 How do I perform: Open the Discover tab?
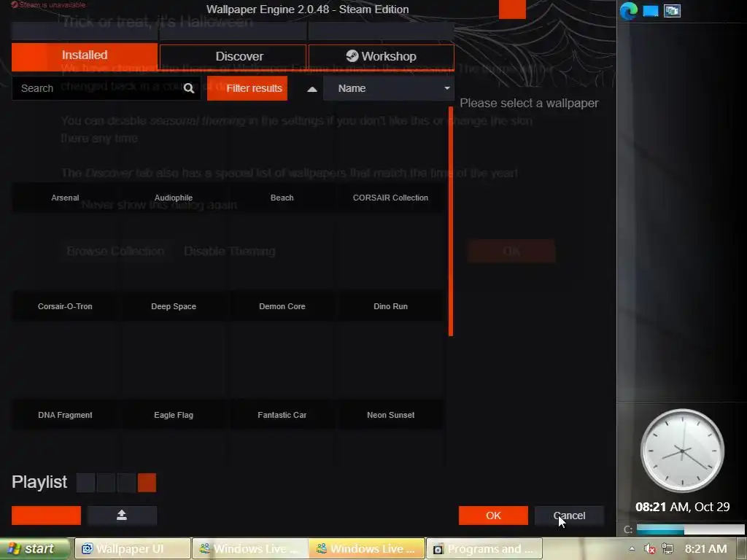tap(233, 57)
